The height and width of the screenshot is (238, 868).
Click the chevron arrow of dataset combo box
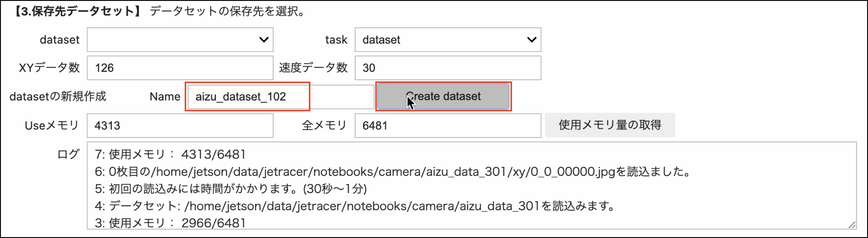264,40
